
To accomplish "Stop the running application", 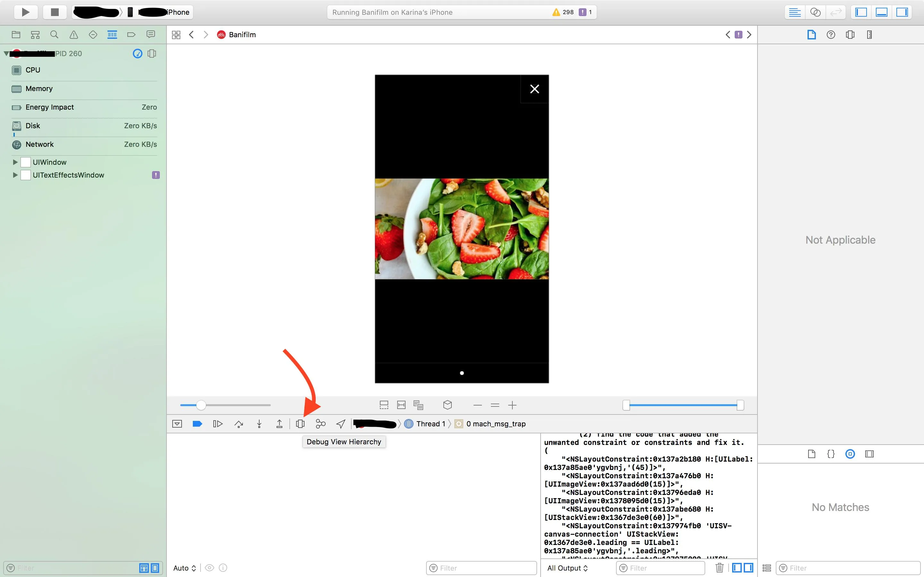I will (x=55, y=12).
